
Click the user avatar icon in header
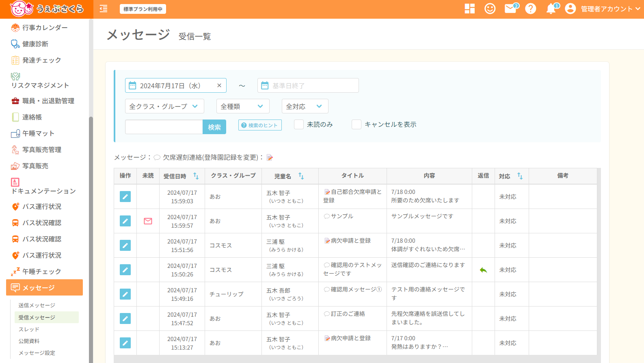pos(571,9)
